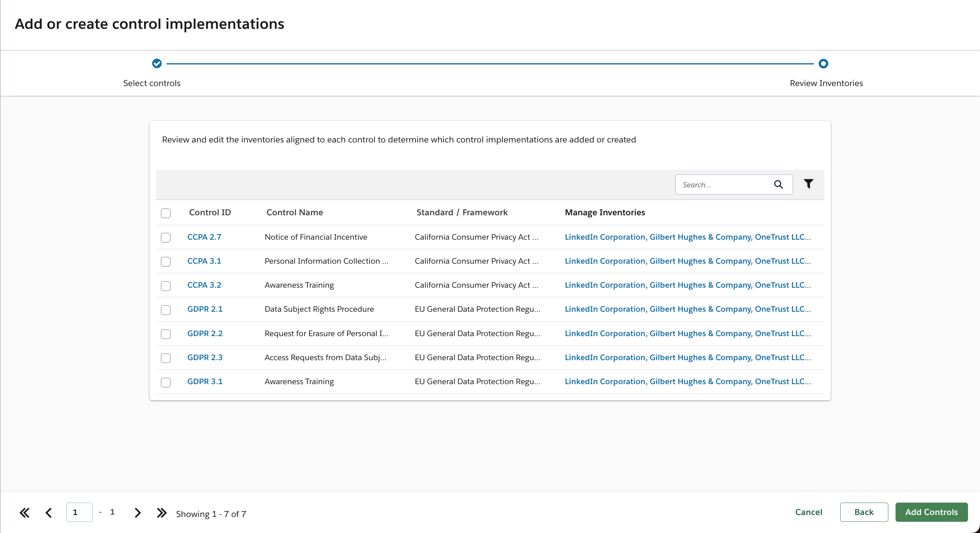Open the CCPA 3.1 control link
The height and width of the screenshot is (533, 980).
click(x=204, y=261)
